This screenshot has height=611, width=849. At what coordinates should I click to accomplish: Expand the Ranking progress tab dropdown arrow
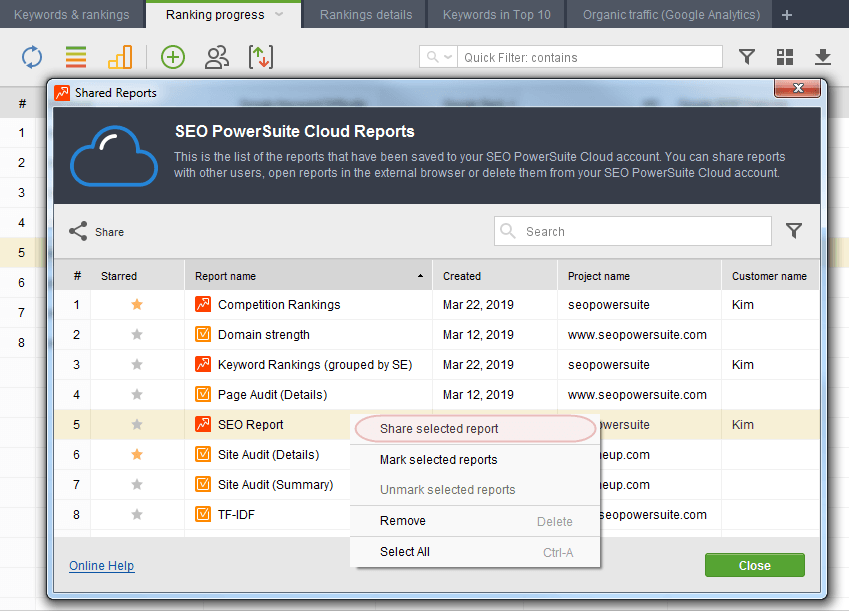tap(279, 15)
